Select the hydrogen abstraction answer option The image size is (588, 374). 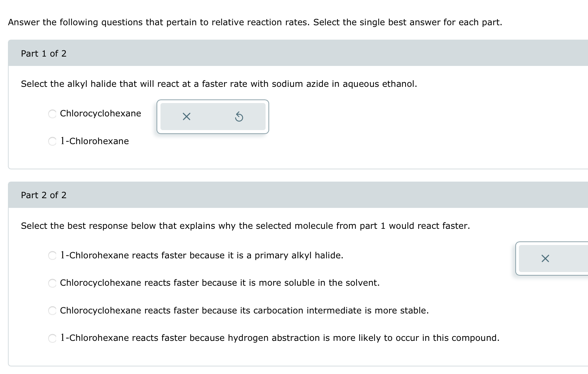coord(52,338)
